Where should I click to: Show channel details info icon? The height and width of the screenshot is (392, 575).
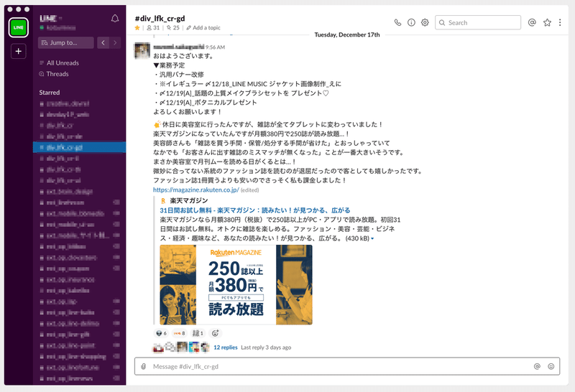tap(411, 23)
